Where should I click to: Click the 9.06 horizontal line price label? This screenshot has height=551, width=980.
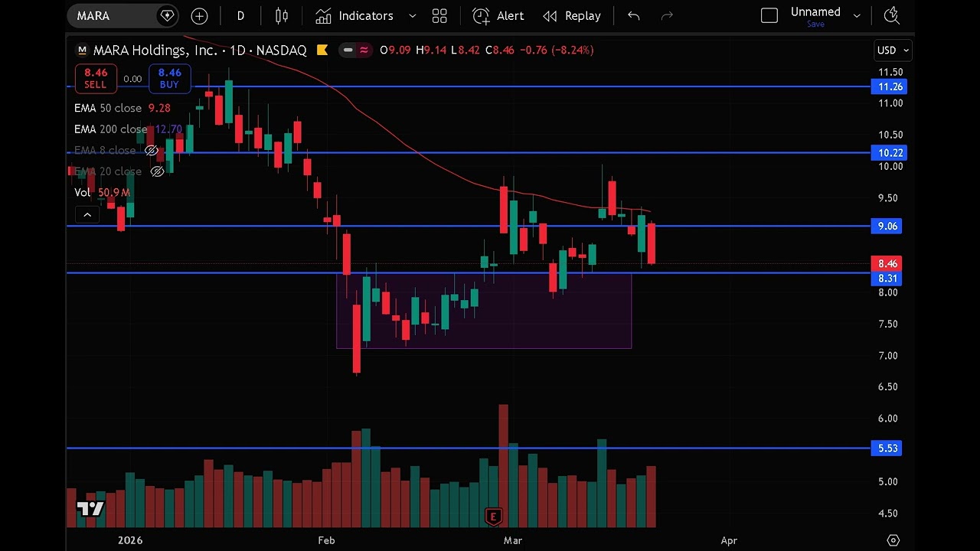887,226
